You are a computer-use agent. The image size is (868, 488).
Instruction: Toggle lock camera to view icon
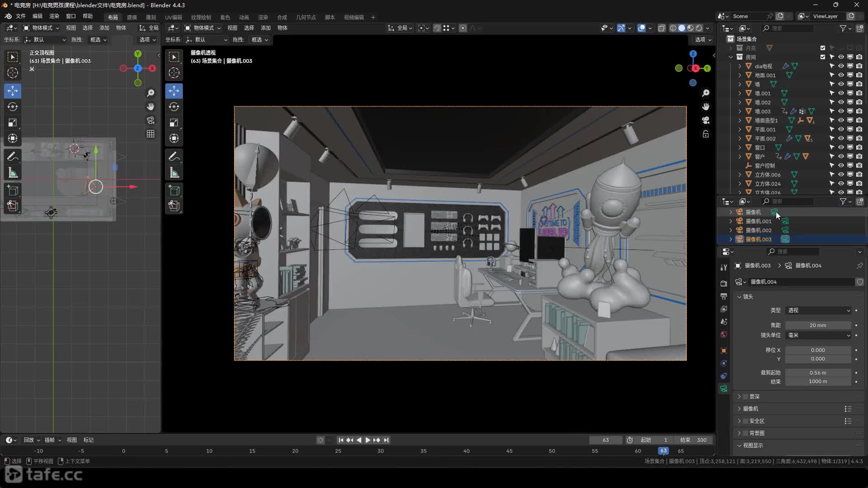[706, 134]
